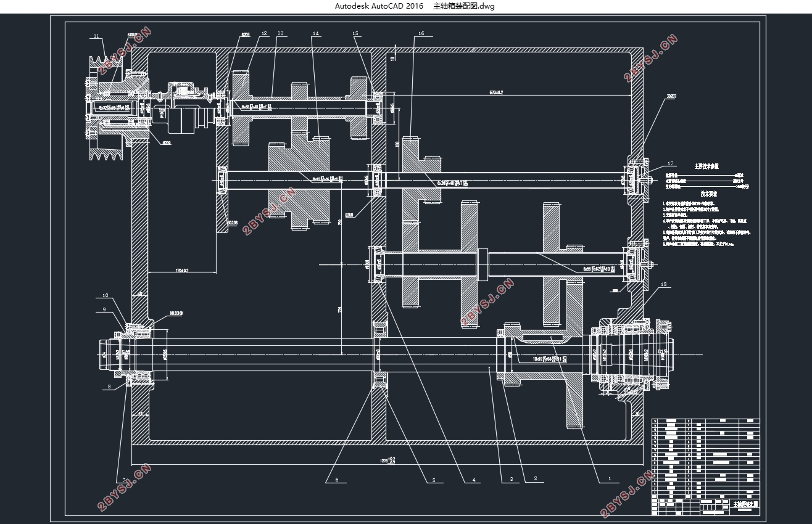Click the drawing name cell in title block

(x=744, y=504)
